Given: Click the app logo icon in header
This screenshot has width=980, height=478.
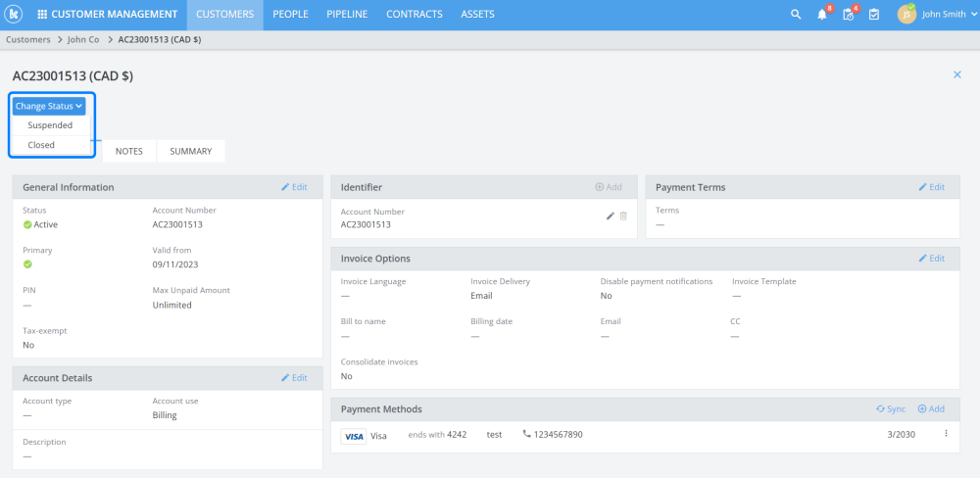Looking at the screenshot, I should tap(13, 14).
